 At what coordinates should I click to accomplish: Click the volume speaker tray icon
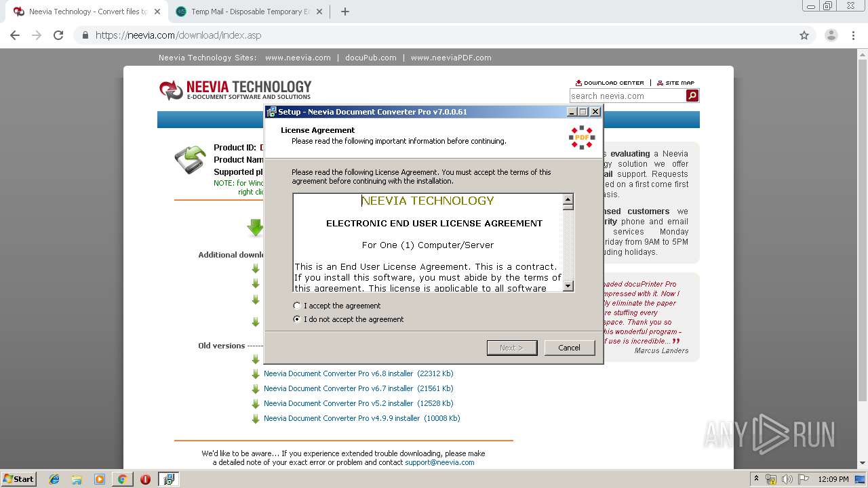[787, 479]
